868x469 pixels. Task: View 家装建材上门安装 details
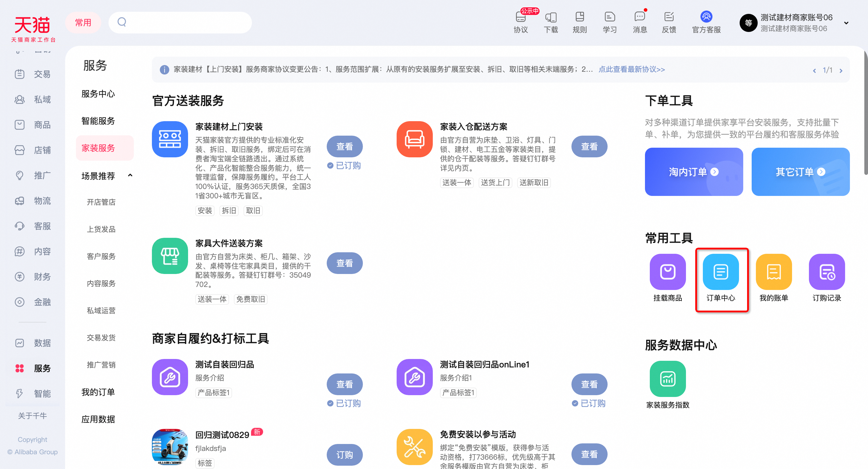[344, 146]
